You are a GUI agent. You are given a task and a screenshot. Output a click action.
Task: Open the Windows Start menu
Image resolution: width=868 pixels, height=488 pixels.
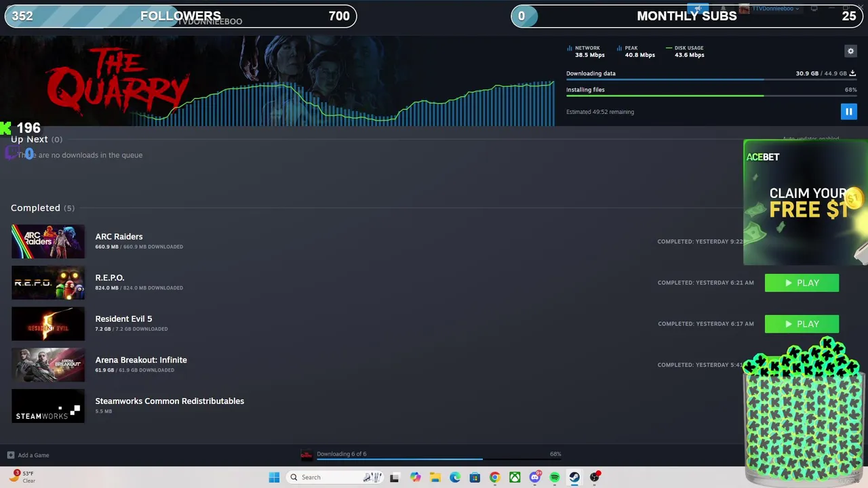(274, 477)
